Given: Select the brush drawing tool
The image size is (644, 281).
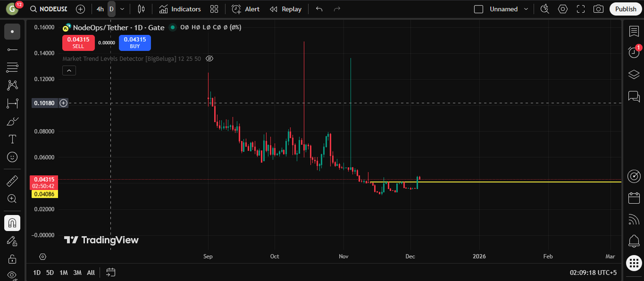Looking at the screenshot, I should click(12, 121).
